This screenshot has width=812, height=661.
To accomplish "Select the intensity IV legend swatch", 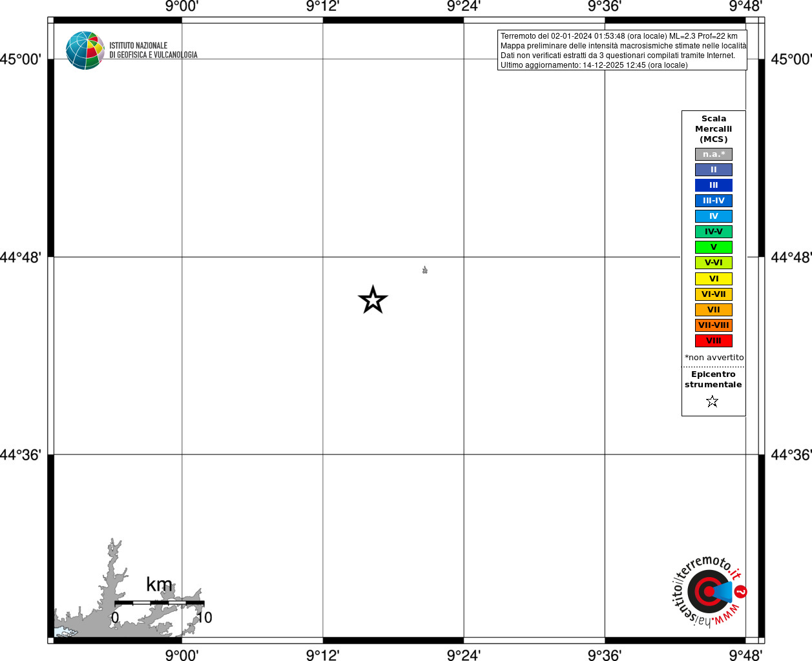I will point(714,216).
